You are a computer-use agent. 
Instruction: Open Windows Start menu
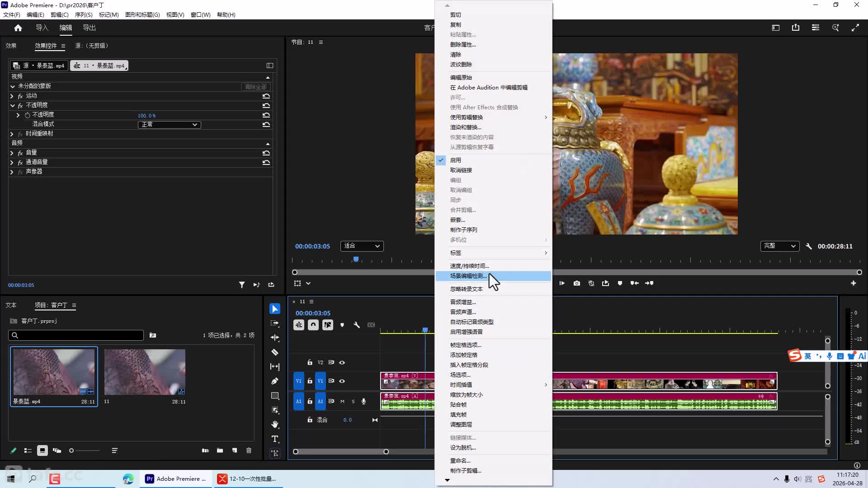click(x=11, y=479)
